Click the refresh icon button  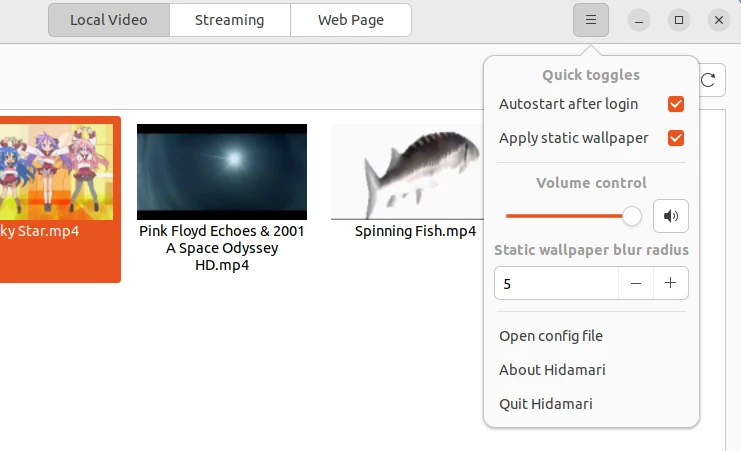click(x=709, y=81)
